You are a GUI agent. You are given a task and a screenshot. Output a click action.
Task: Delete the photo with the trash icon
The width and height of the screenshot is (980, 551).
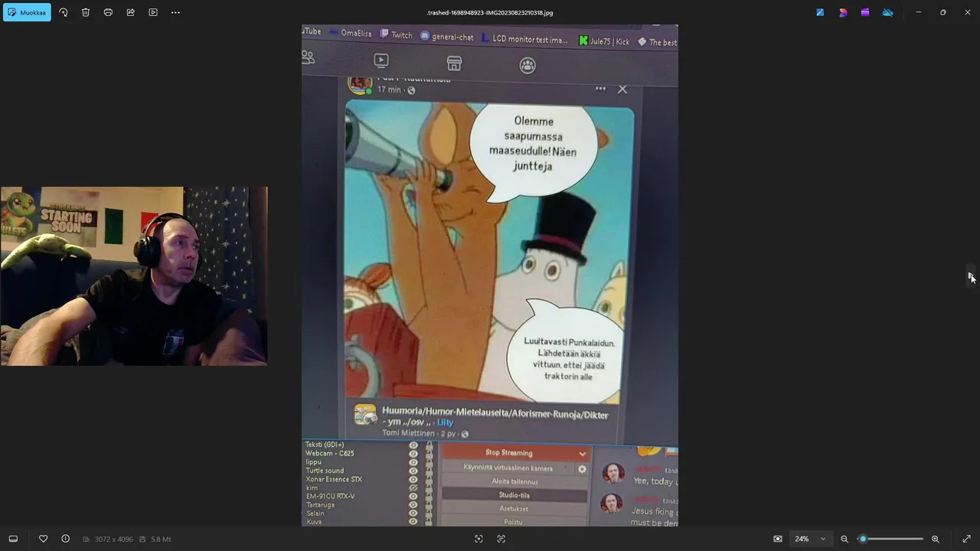pyautogui.click(x=86, y=12)
